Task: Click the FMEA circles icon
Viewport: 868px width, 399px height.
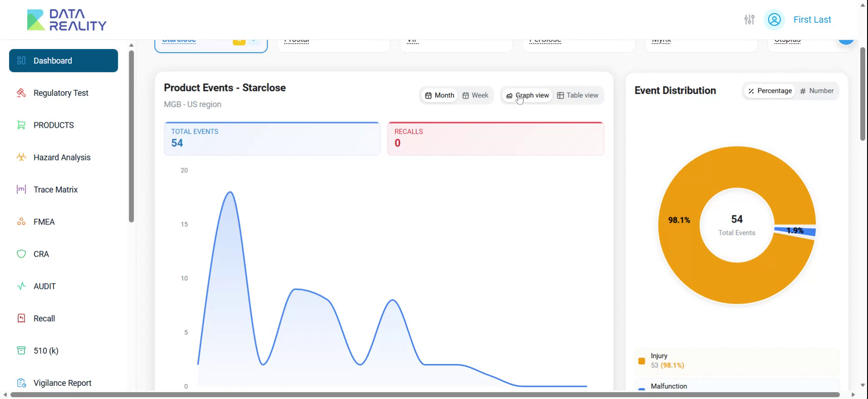Action: (x=21, y=222)
